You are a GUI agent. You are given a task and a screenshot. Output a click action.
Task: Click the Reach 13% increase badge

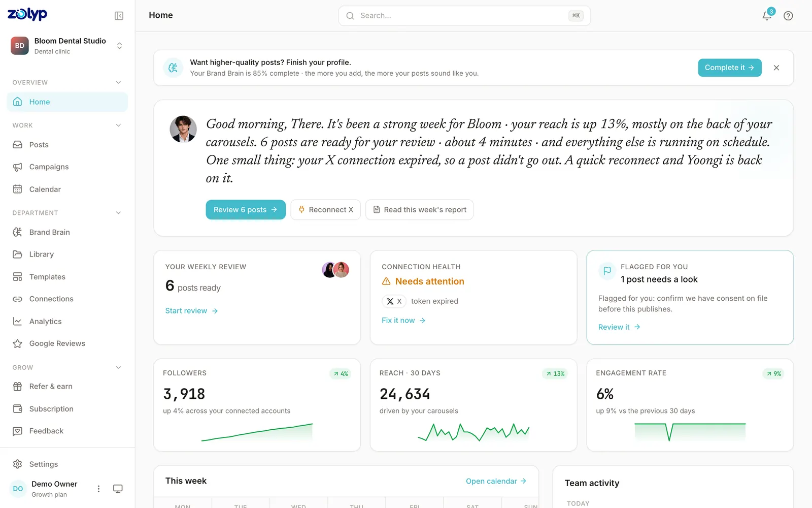(x=555, y=374)
